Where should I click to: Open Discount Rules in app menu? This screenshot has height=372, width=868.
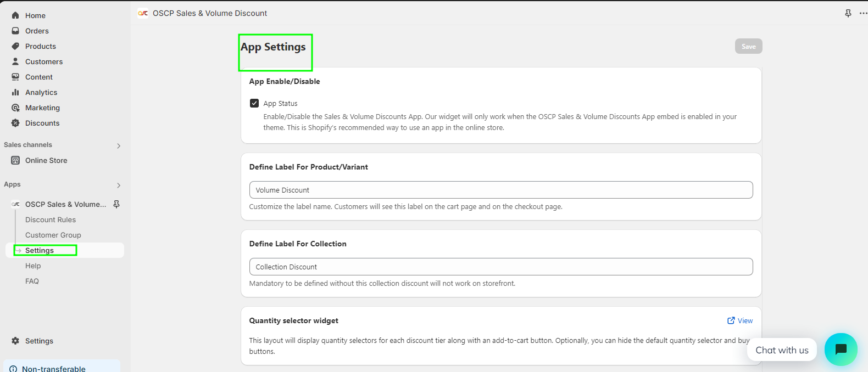51,219
